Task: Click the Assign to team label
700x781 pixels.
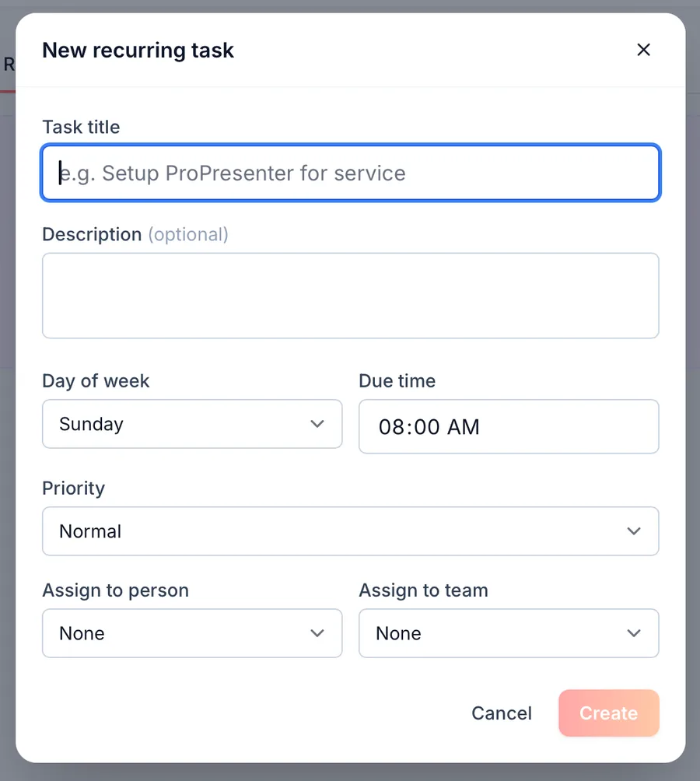Action: (424, 590)
